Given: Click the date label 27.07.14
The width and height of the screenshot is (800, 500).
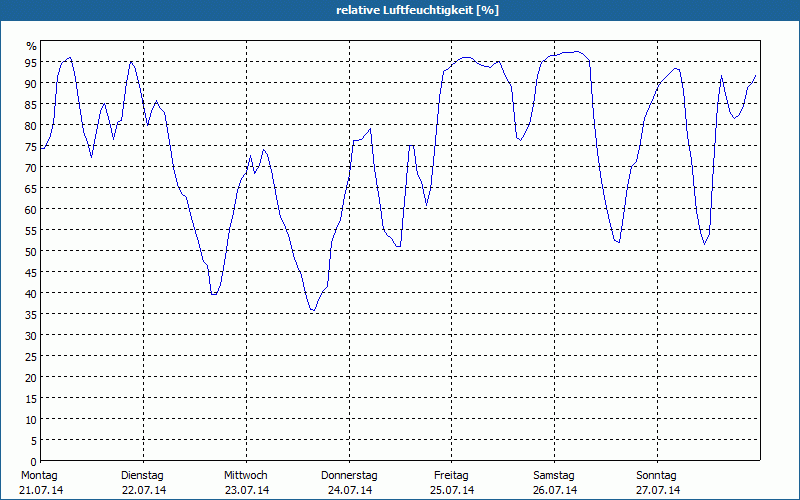Looking at the screenshot, I should pos(658,491).
